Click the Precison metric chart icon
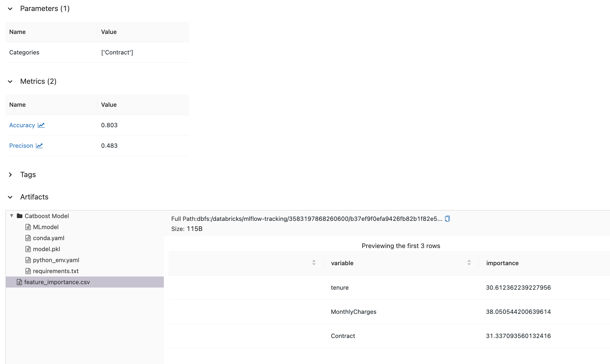Image resolution: width=610 pixels, height=364 pixels. pyautogui.click(x=39, y=146)
